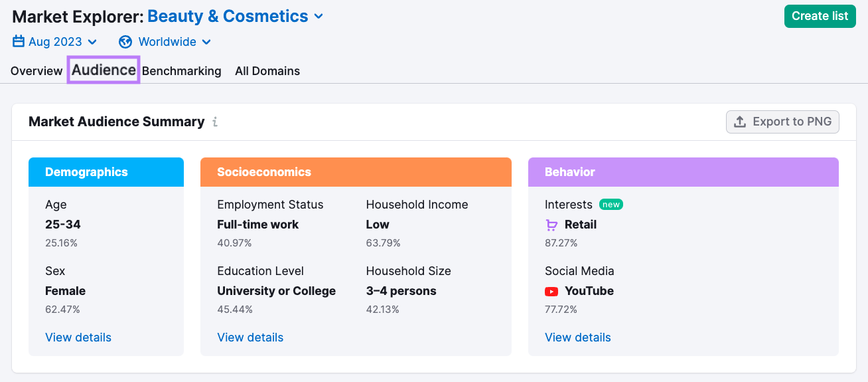Click the globe icon next to Worldwide
This screenshot has height=382, width=868.
point(125,42)
